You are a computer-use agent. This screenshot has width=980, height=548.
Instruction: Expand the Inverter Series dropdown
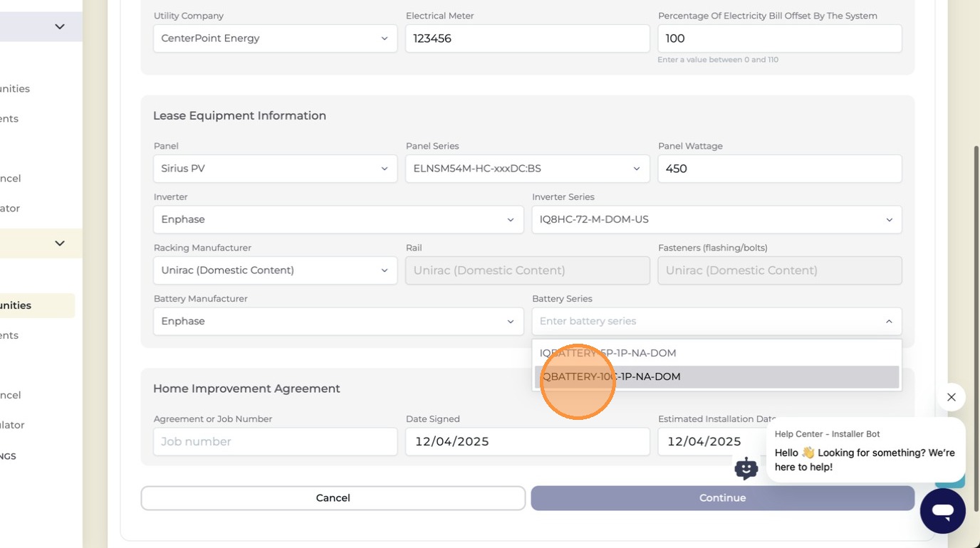(x=716, y=220)
